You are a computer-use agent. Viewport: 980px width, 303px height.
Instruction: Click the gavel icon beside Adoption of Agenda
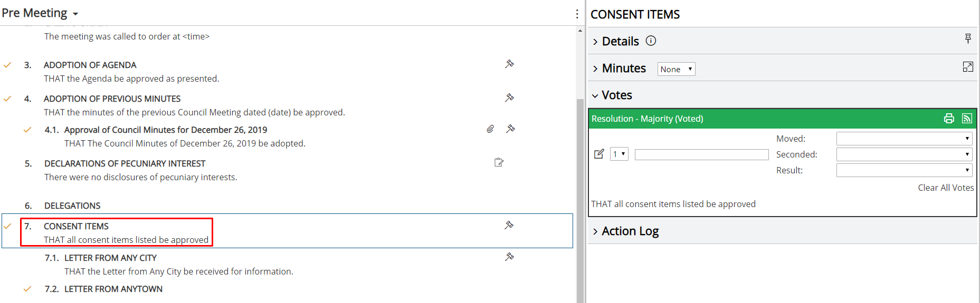tap(509, 64)
